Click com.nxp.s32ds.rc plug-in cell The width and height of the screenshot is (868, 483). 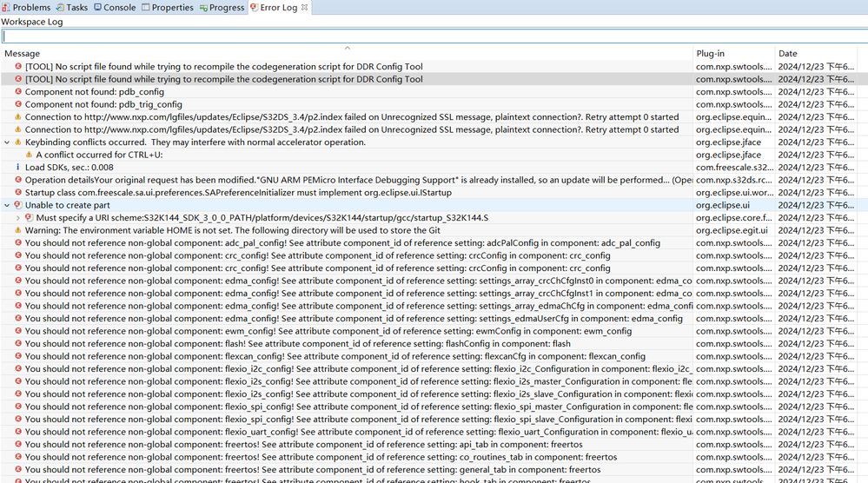click(734, 181)
